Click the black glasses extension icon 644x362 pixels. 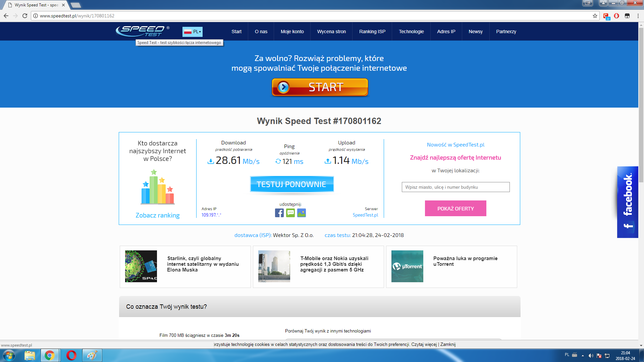(627, 16)
